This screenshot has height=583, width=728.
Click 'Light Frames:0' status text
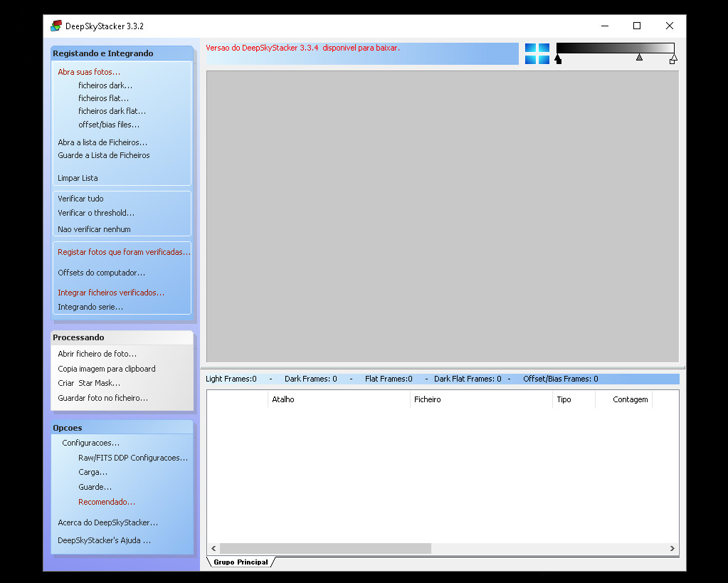(x=231, y=379)
